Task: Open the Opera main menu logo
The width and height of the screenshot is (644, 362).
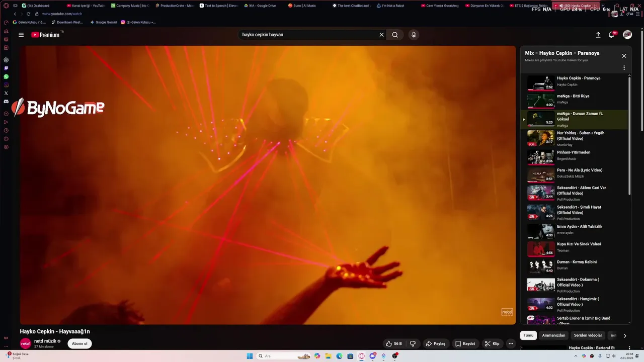Action: (6, 6)
